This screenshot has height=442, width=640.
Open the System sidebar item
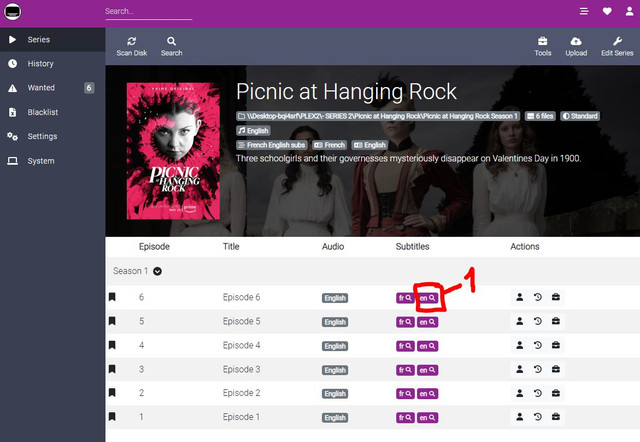(53, 161)
